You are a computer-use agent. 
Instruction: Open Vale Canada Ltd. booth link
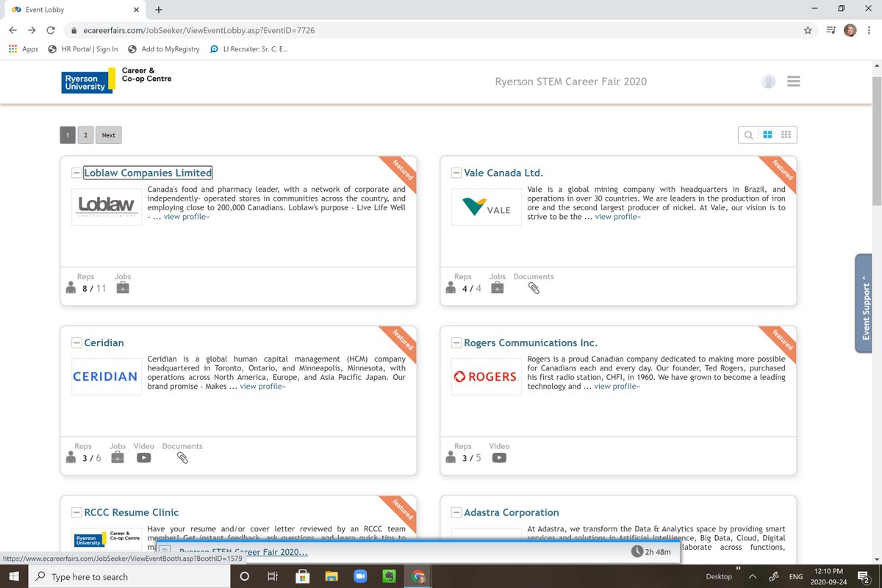503,173
